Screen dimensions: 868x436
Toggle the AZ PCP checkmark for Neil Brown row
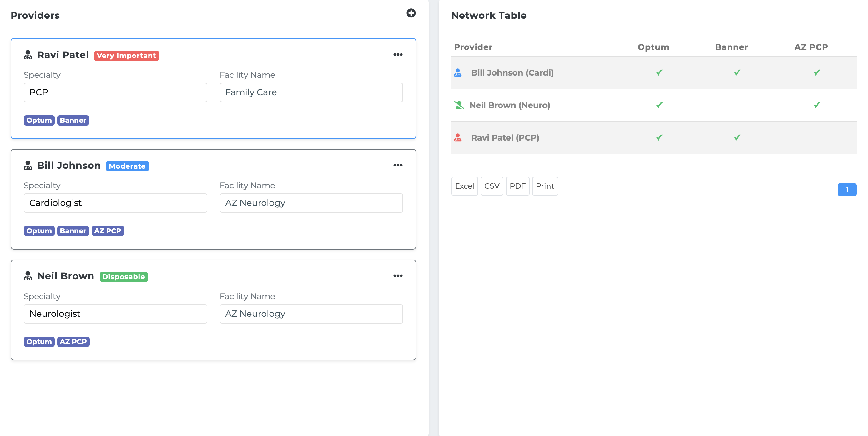tap(817, 105)
